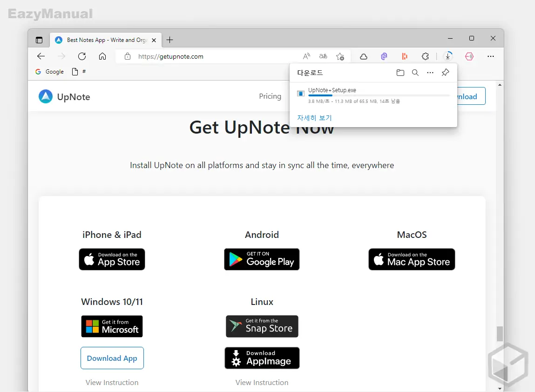This screenshot has width=535, height=392.
Task: Close the Best Notes App tab
Action: coord(154,40)
